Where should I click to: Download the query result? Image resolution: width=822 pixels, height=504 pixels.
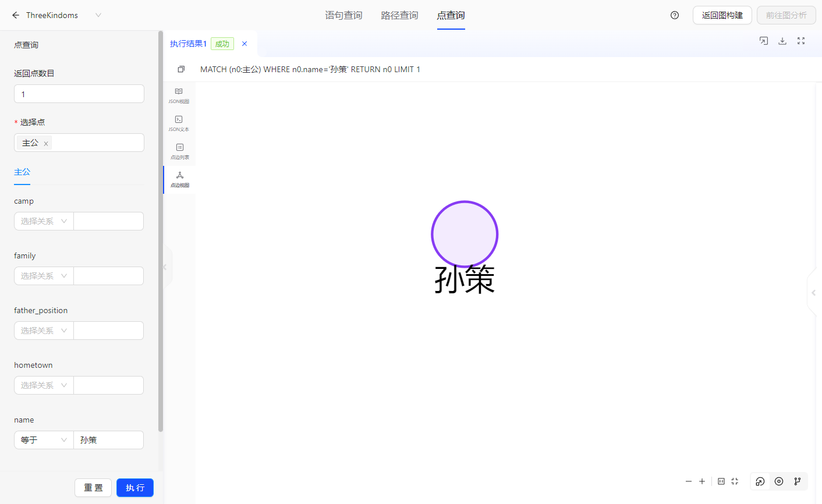coord(782,41)
